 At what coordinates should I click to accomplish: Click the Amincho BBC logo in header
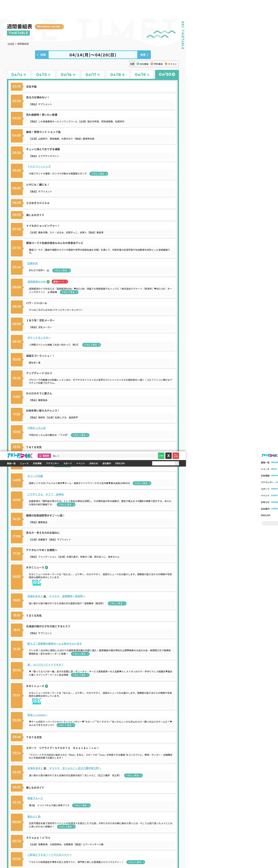point(20,456)
